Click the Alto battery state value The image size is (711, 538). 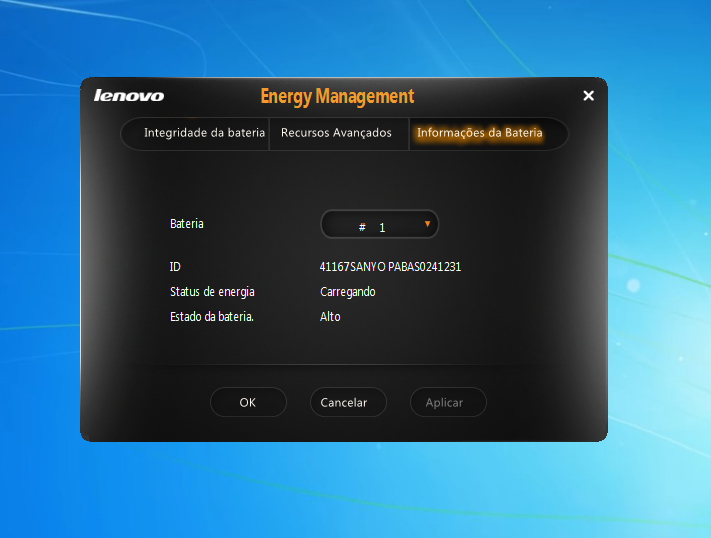330,317
